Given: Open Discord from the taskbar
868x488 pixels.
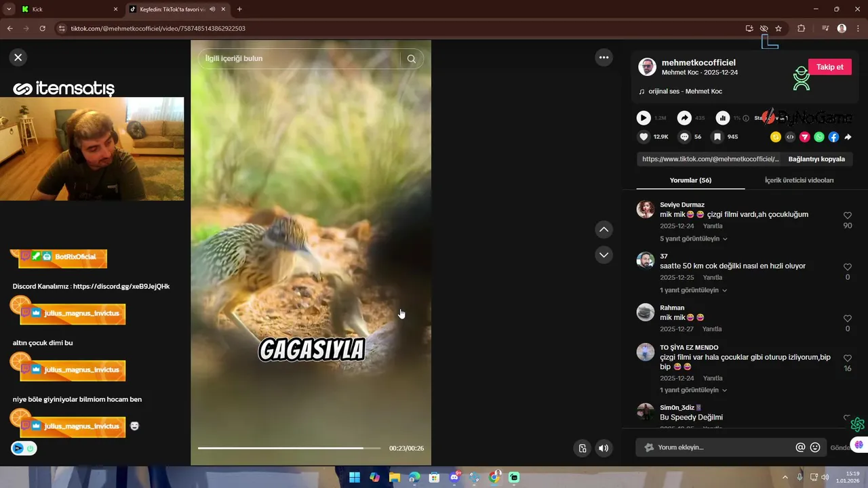Looking at the screenshot, I should pos(454,477).
